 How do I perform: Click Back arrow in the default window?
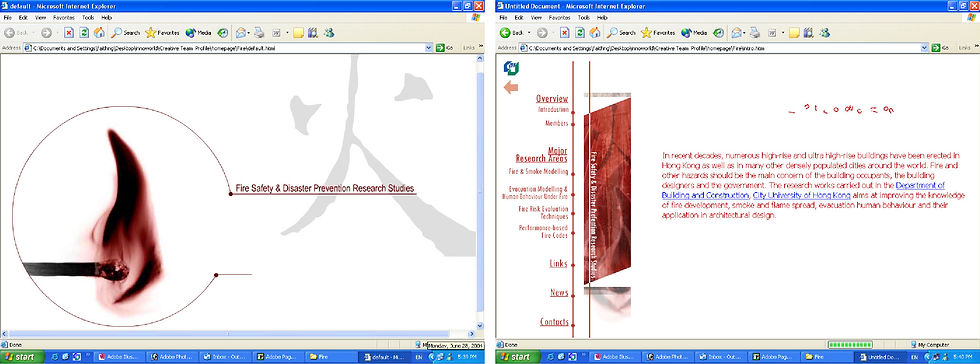click(9, 33)
